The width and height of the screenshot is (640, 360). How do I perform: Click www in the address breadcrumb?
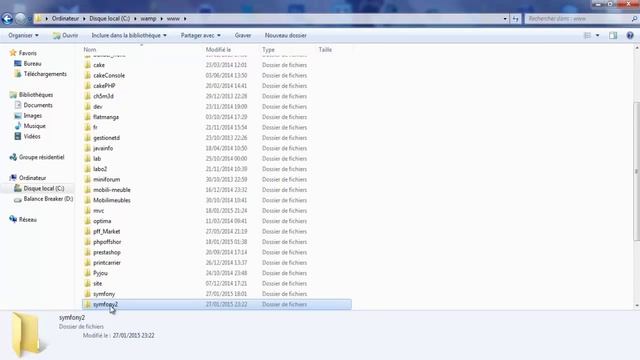coord(173,19)
